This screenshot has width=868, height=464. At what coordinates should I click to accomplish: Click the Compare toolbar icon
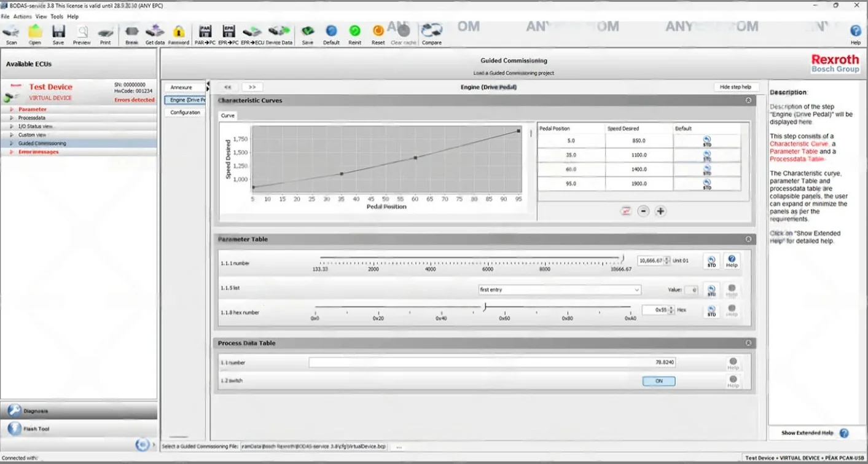point(432,34)
